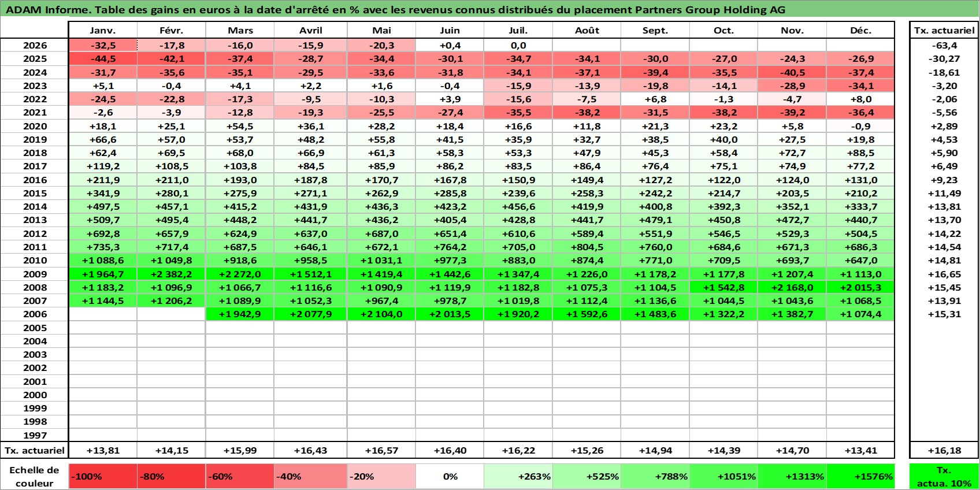Pick the +1051% color scale swatch

point(723,477)
